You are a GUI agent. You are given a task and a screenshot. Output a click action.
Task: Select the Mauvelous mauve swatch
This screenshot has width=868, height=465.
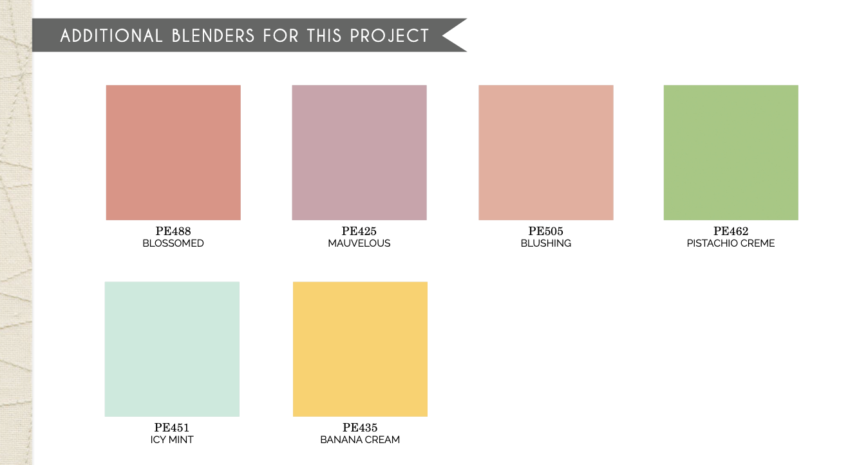tap(359, 153)
